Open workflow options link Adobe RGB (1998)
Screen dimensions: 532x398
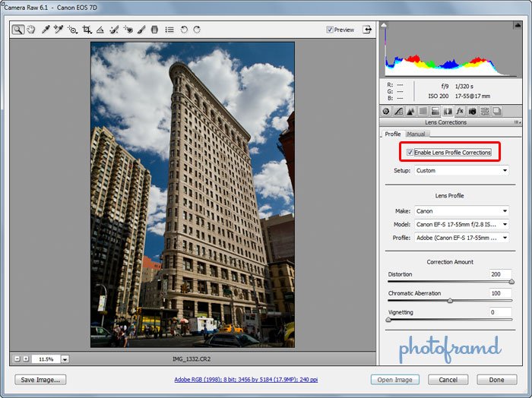point(246,379)
